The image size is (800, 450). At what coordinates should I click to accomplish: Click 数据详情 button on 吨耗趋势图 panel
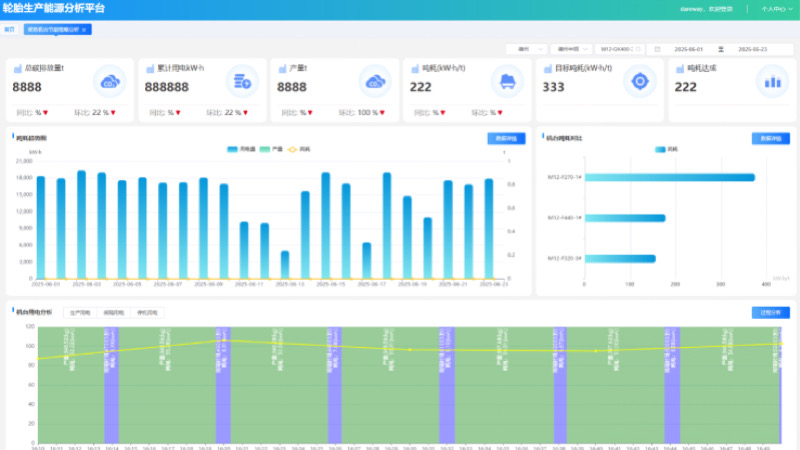[506, 138]
